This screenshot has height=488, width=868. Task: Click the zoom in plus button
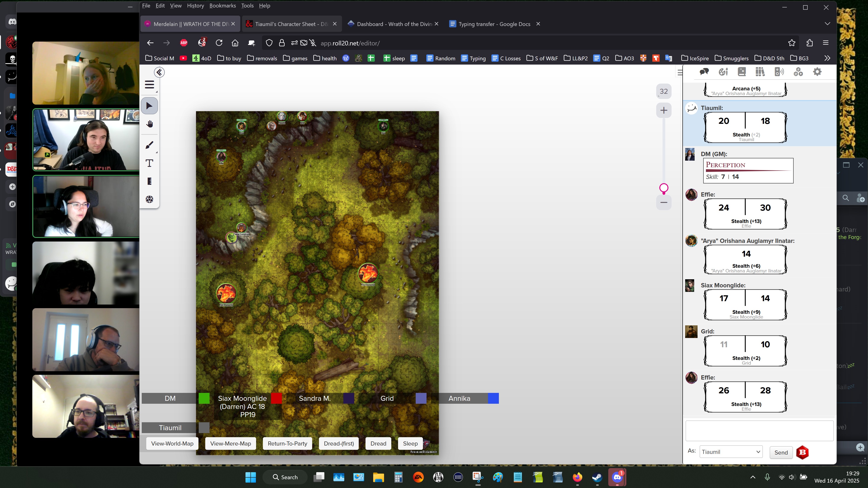(663, 110)
